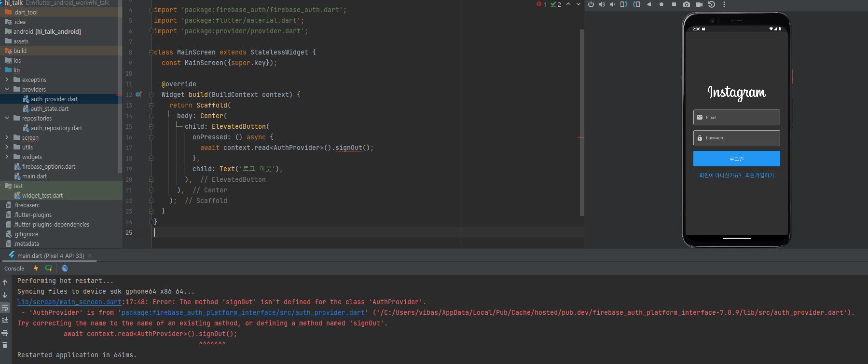
Task: Tap the blue login button in emulator
Action: tap(736, 159)
